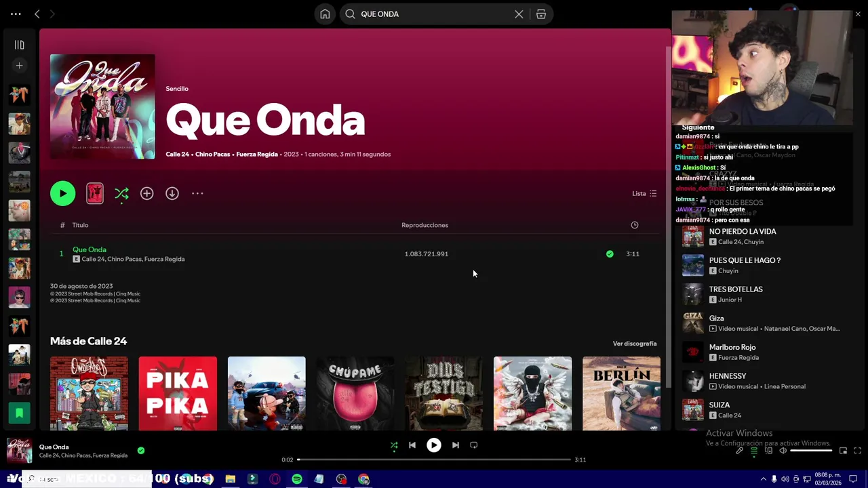
Task: Open Fuerza Regida artist link in header
Action: coord(257,154)
